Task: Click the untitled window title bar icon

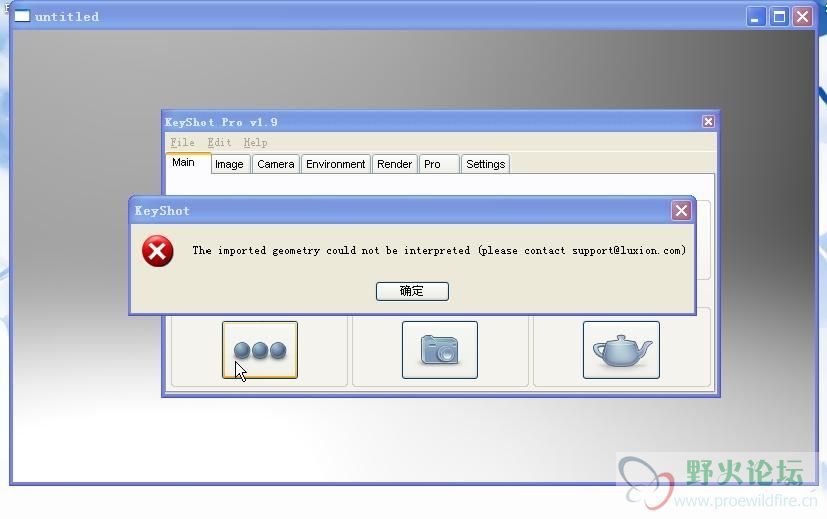Action: click(22, 16)
